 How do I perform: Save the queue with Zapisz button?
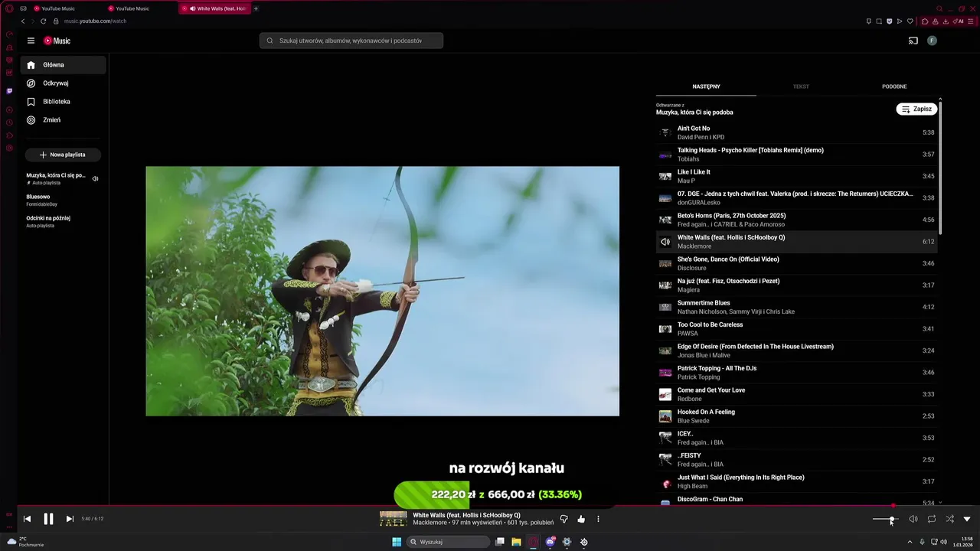point(917,109)
